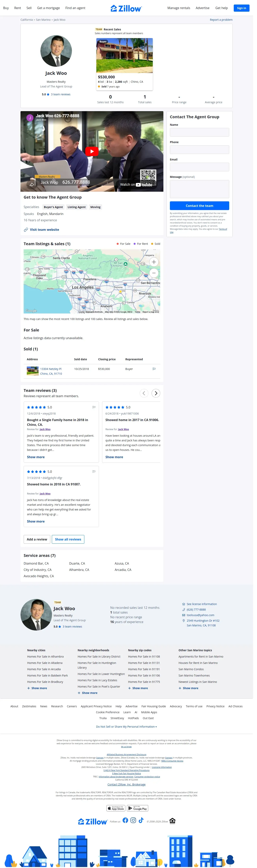Image resolution: width=257 pixels, height=868 pixels.
Task: Click the Name input field
Action: 199,132
